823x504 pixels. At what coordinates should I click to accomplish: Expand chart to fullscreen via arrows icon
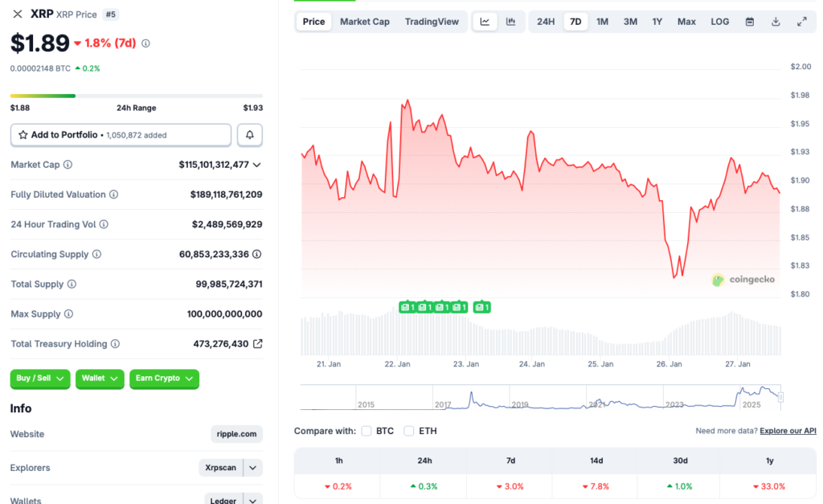[801, 22]
